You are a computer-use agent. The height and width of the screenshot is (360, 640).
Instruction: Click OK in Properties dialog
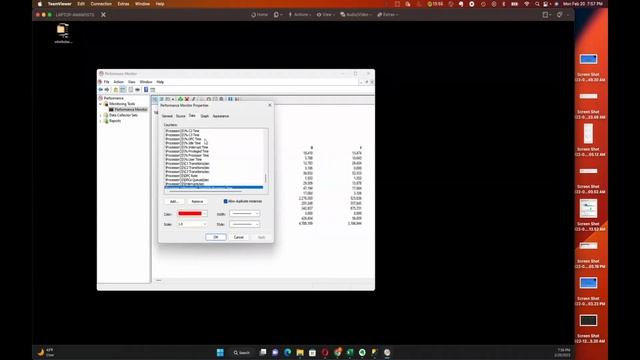pos(216,237)
